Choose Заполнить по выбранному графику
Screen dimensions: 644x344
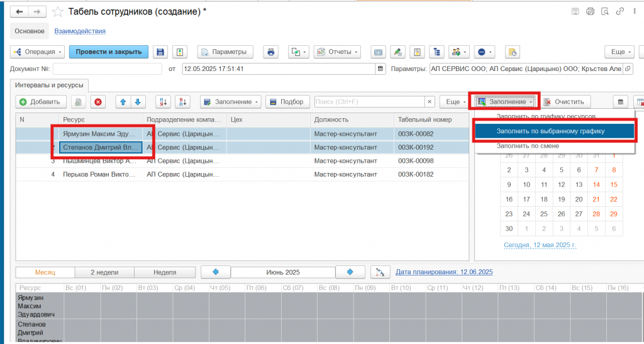pos(550,131)
